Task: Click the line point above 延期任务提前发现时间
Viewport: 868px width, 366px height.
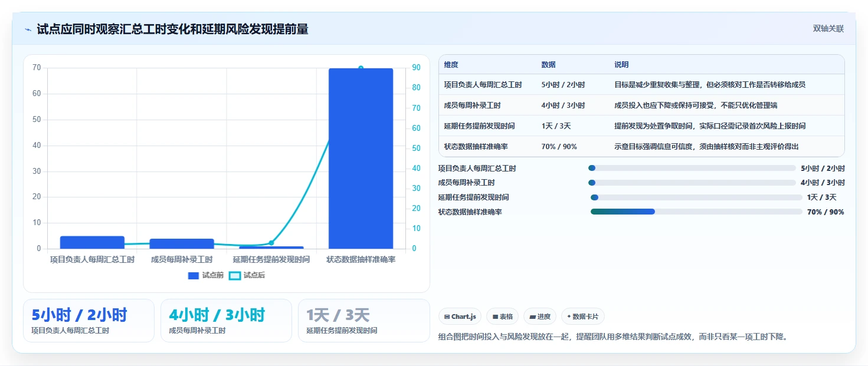Action: point(271,243)
